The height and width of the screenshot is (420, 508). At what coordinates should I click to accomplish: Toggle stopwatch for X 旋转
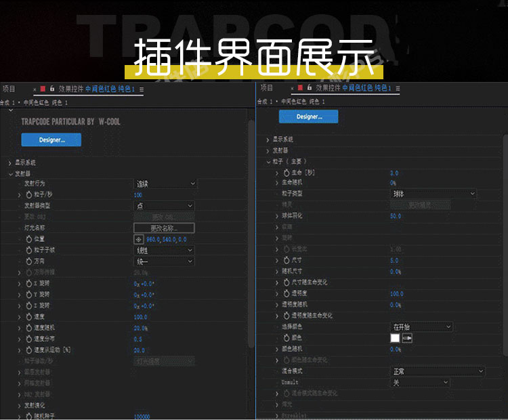click(x=29, y=284)
